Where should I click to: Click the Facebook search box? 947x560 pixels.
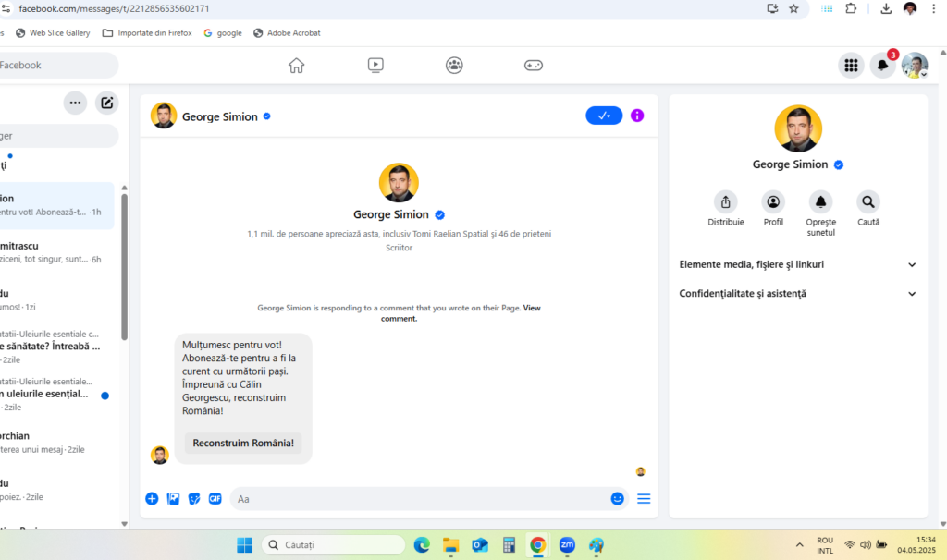click(58, 66)
